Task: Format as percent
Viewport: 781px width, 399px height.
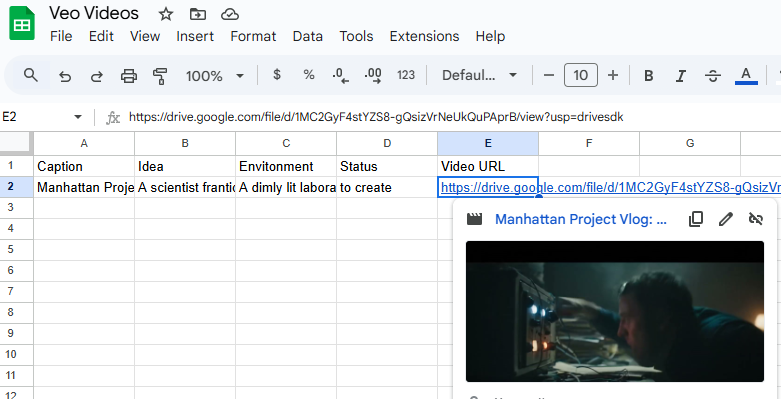Action: pos(309,75)
